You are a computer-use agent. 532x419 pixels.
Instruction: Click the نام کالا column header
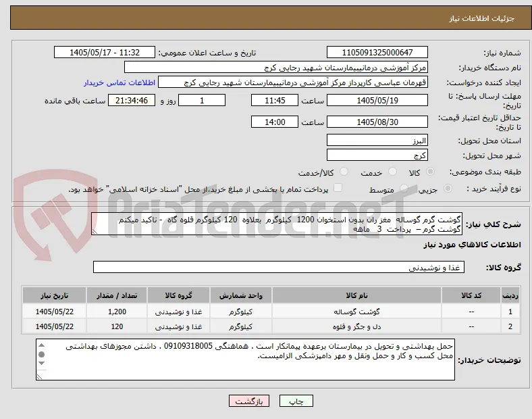356,295
